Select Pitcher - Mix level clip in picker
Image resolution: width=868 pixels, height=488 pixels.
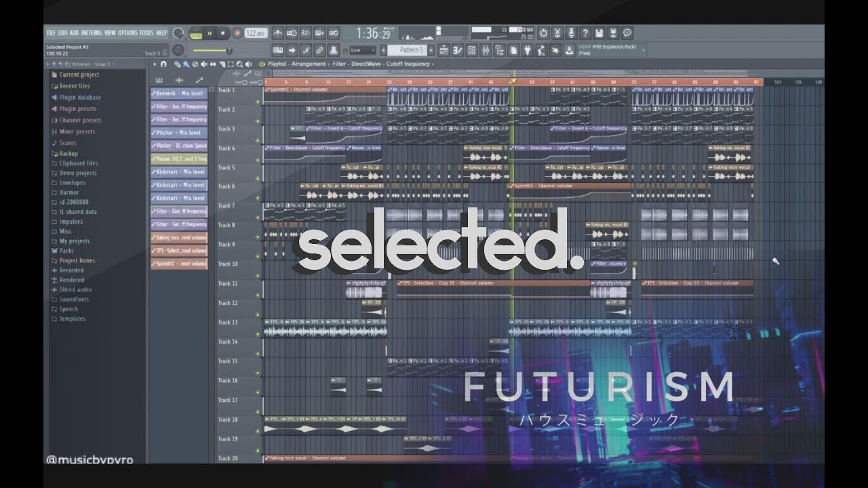[x=179, y=133]
